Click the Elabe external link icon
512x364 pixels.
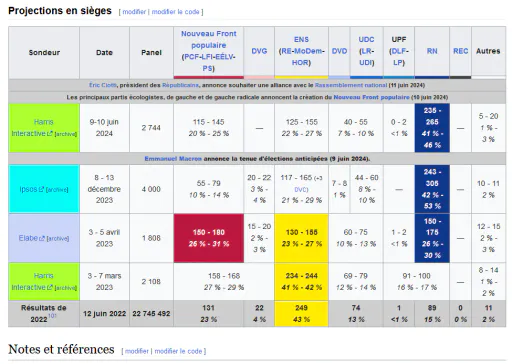pyautogui.click(x=42, y=238)
